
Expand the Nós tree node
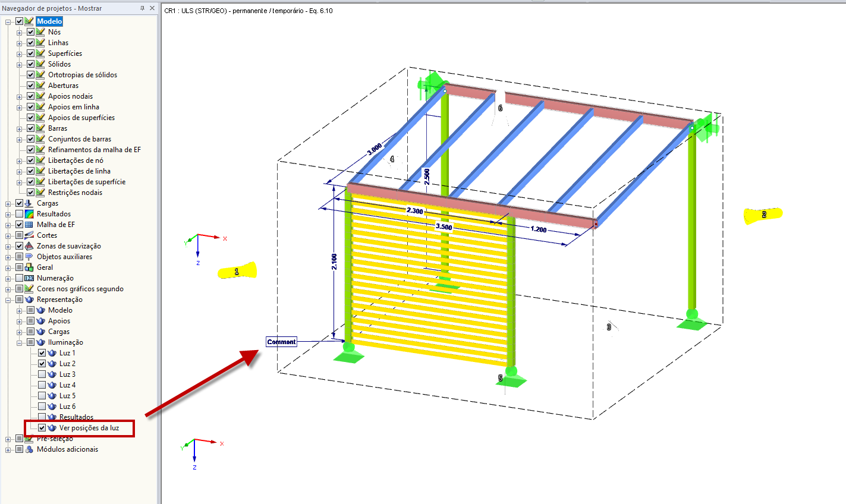[20, 32]
